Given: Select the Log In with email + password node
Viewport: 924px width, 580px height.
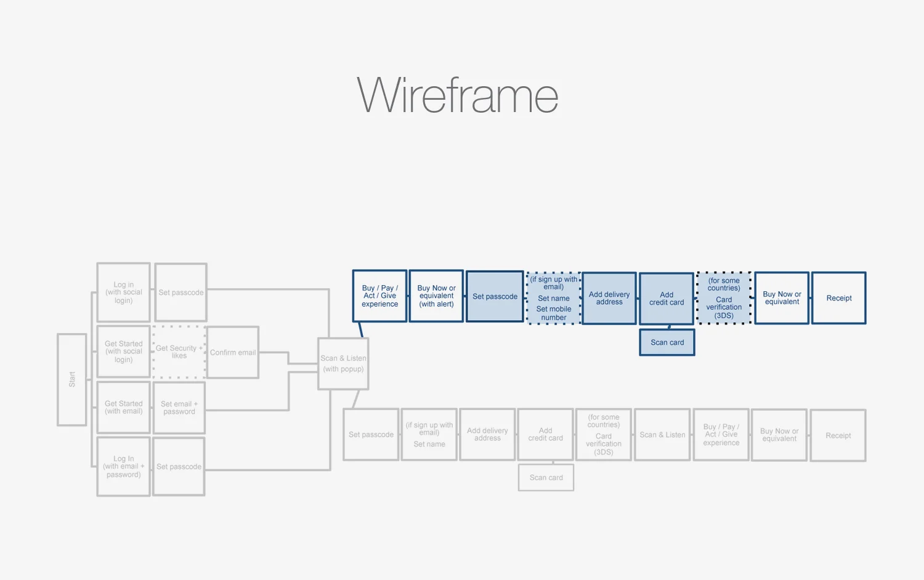Looking at the screenshot, I should pyautogui.click(x=123, y=466).
